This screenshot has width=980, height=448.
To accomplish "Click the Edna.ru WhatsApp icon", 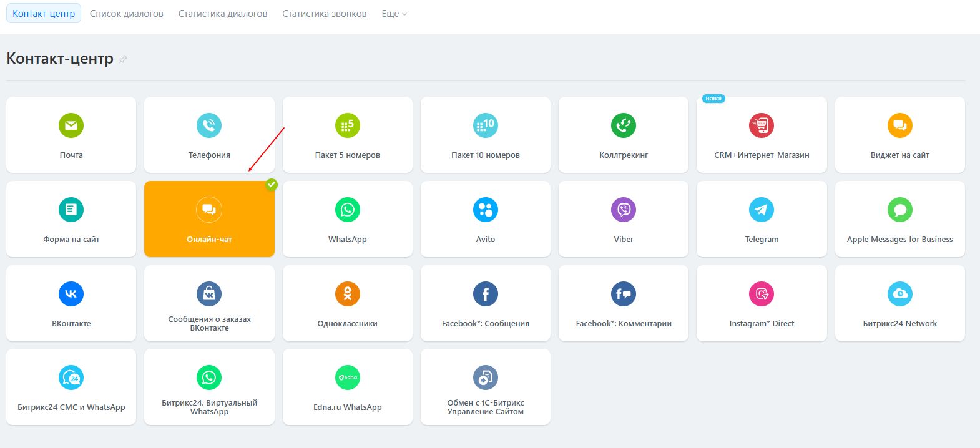I will [347, 377].
